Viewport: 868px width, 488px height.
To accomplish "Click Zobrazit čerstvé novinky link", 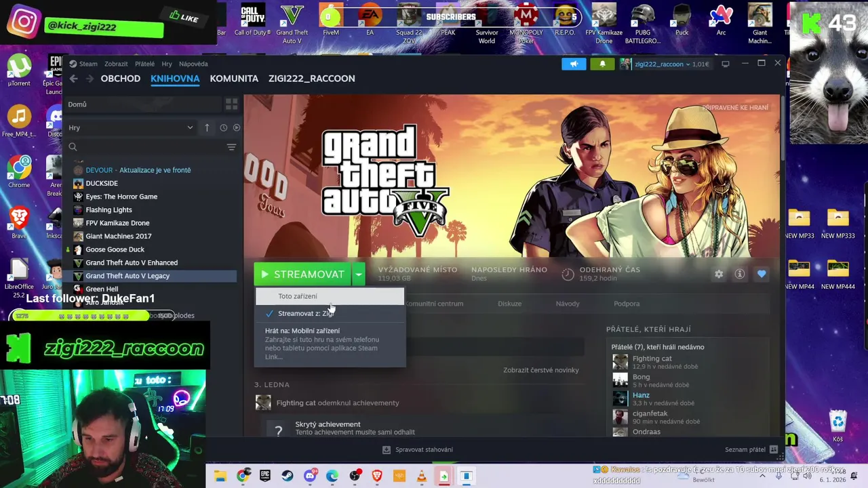I will click(541, 370).
